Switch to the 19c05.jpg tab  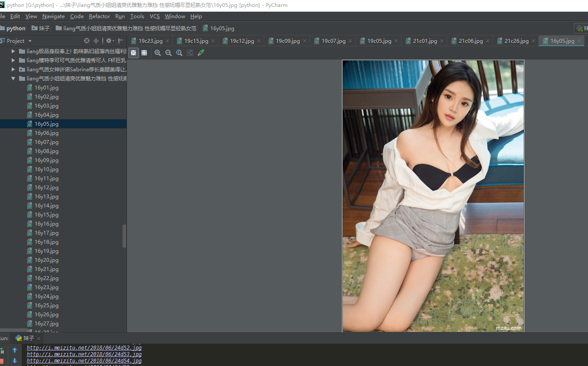pos(379,41)
